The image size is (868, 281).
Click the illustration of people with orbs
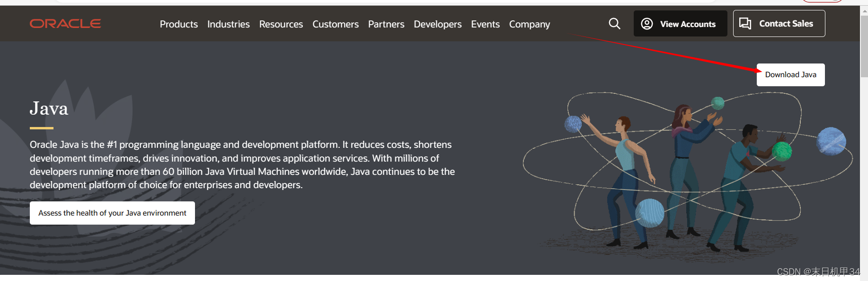pyautogui.click(x=688, y=173)
